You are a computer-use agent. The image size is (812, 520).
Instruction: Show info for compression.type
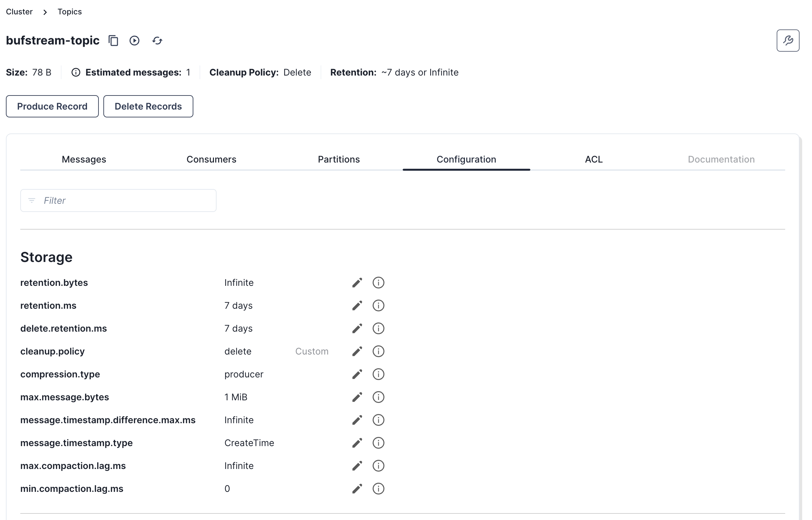coord(378,374)
